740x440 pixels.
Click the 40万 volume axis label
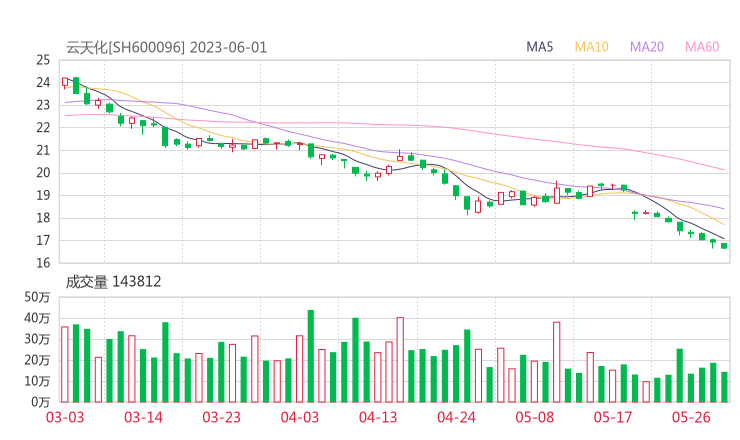click(37, 318)
